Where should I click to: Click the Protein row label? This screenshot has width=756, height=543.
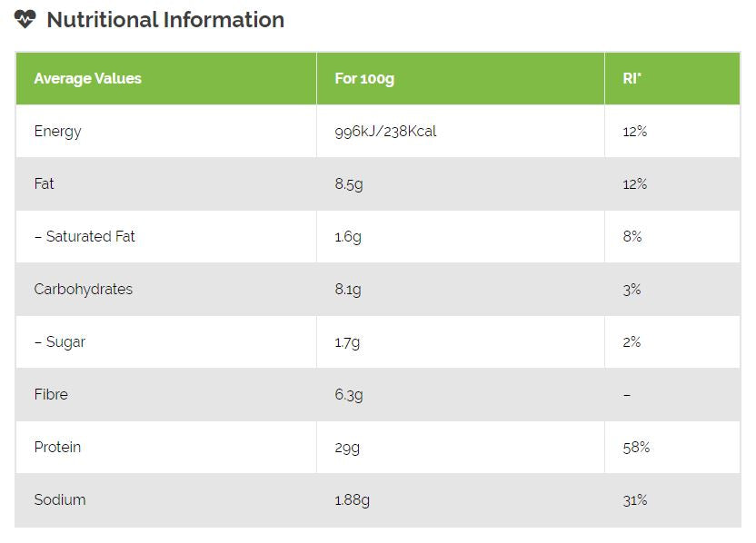pyautogui.click(x=57, y=447)
